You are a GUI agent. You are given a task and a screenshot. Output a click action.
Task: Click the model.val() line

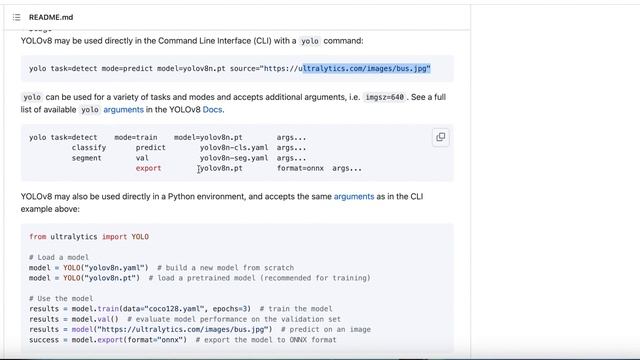(x=185, y=319)
